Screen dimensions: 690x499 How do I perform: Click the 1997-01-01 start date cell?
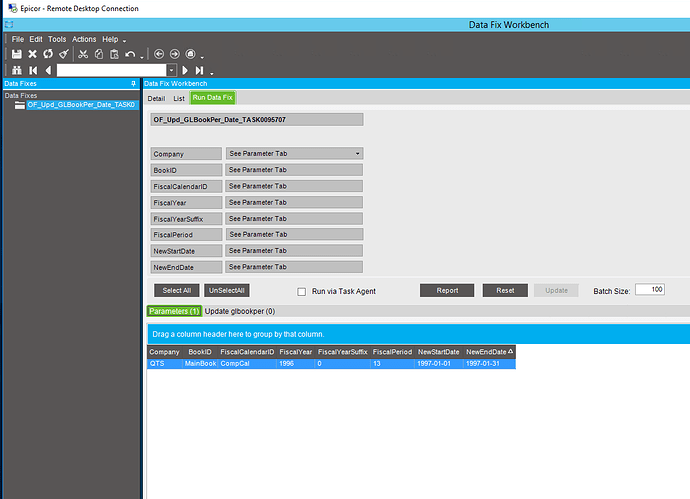[x=439, y=364]
